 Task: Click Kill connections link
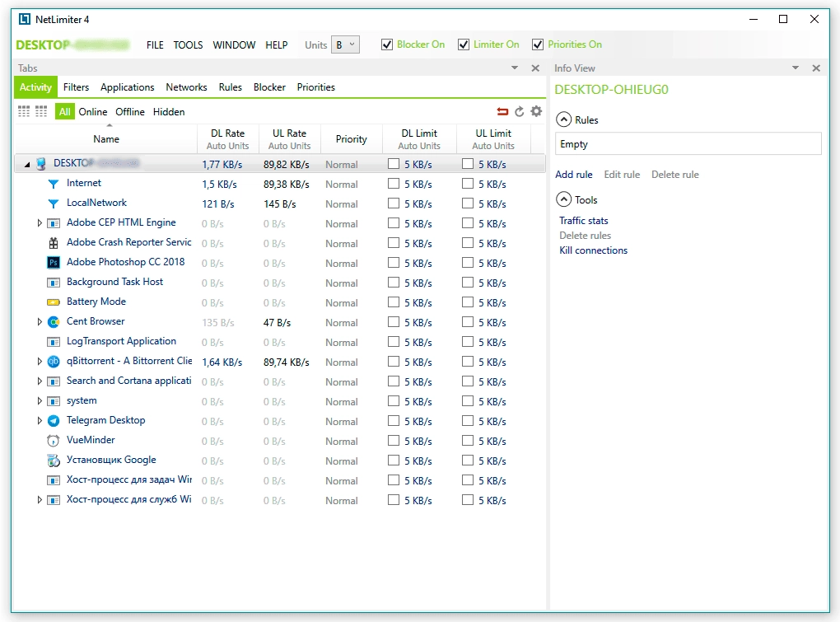tap(594, 250)
